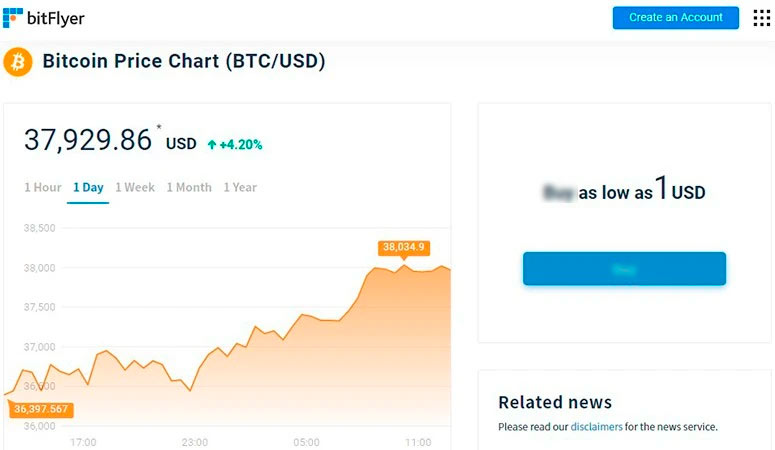Click the green up-arrow price indicator
Screen dimensions: 775x450
coord(211,144)
